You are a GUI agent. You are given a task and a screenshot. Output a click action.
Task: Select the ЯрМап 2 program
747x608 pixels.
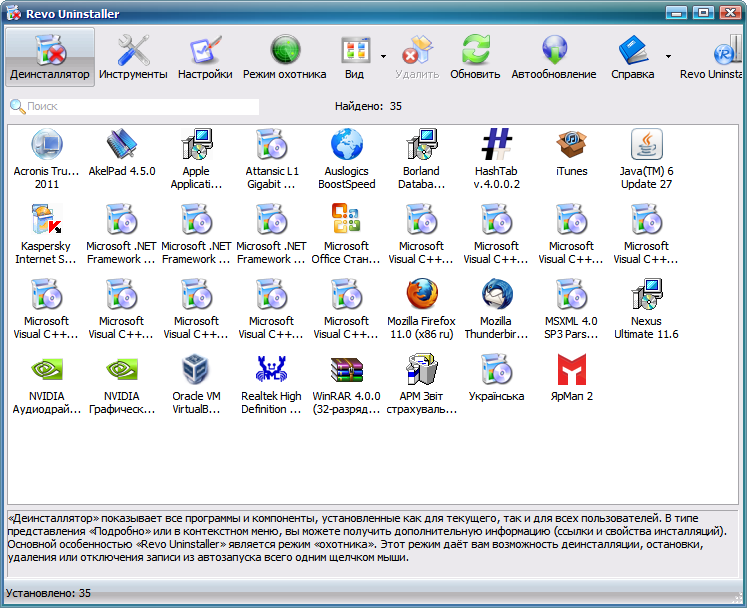click(571, 377)
